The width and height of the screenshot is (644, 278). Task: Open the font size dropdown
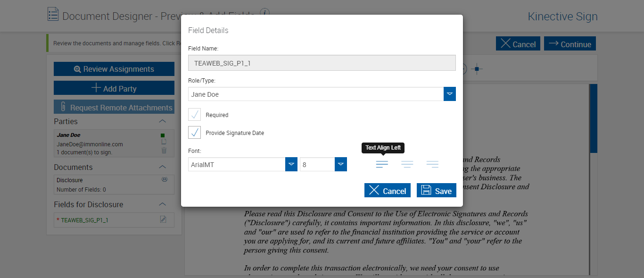[x=341, y=164]
